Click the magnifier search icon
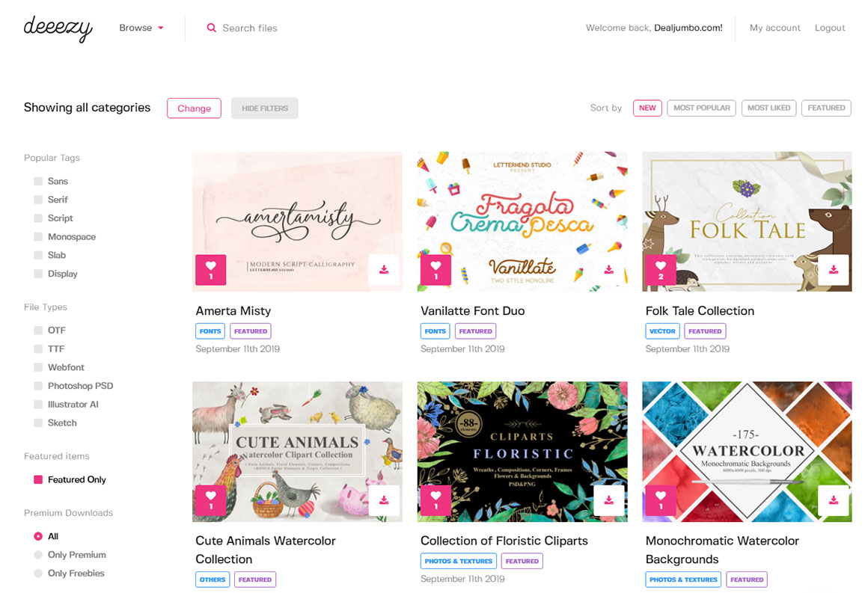The width and height of the screenshot is (868, 593). coord(211,28)
